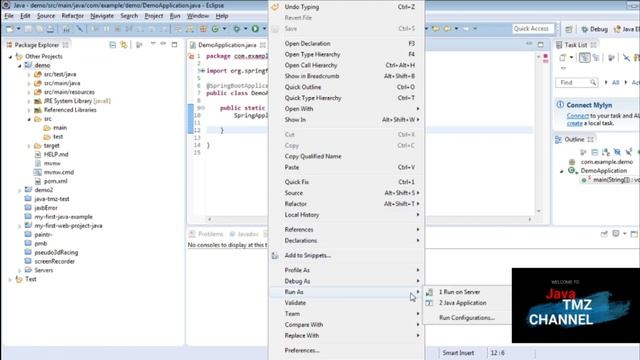The height and width of the screenshot is (360, 640).
Task: Expand the src/test/java folder
Action: 29,74
